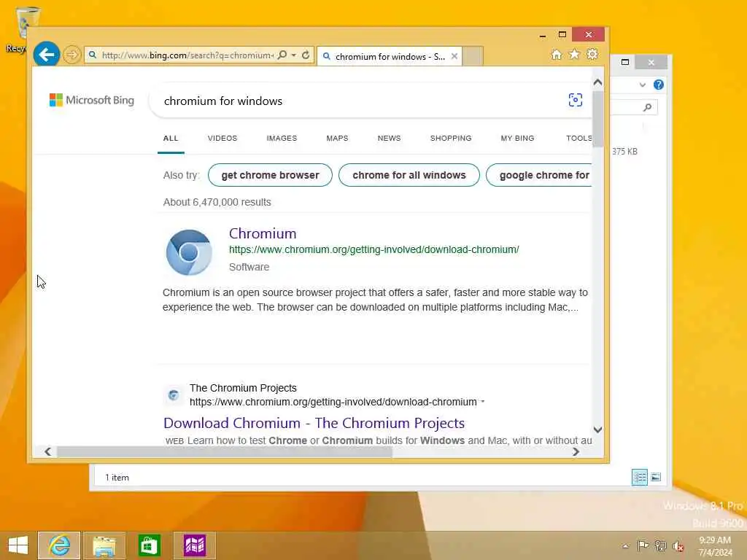
Task: Open the Windows Store taskbar icon
Action: coord(149,545)
